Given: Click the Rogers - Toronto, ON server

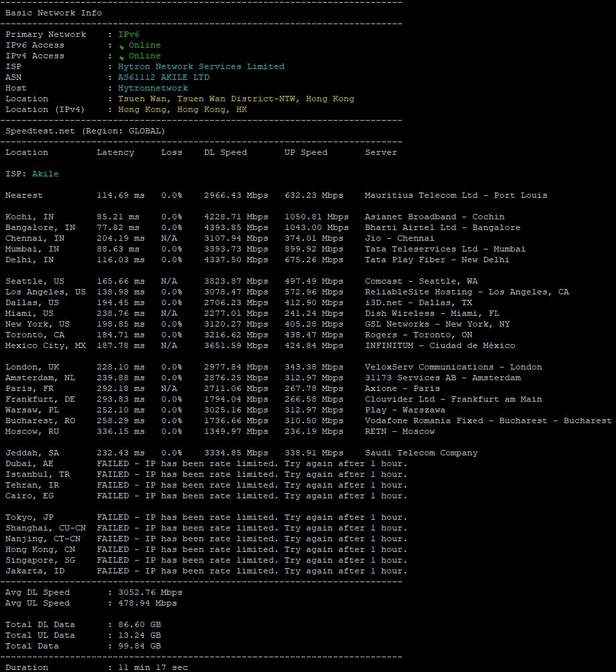Looking at the screenshot, I should point(418,334).
